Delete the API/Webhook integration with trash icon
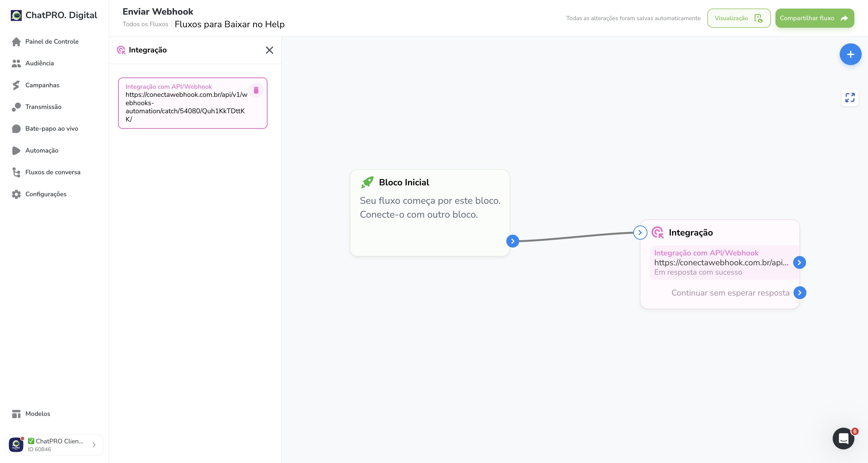Viewport: 868px width, 463px height. point(256,90)
